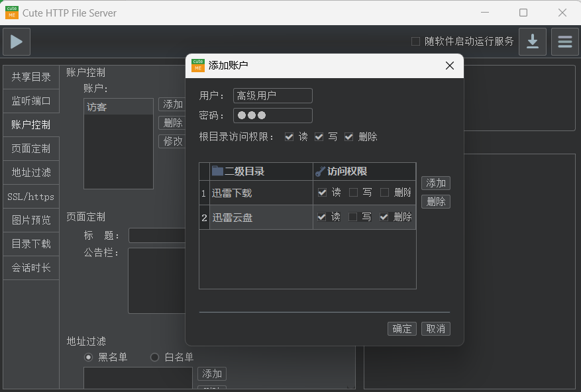This screenshot has height=392, width=581.
Task: Click the folder icon in 二级目录 header
Action: [x=217, y=171]
